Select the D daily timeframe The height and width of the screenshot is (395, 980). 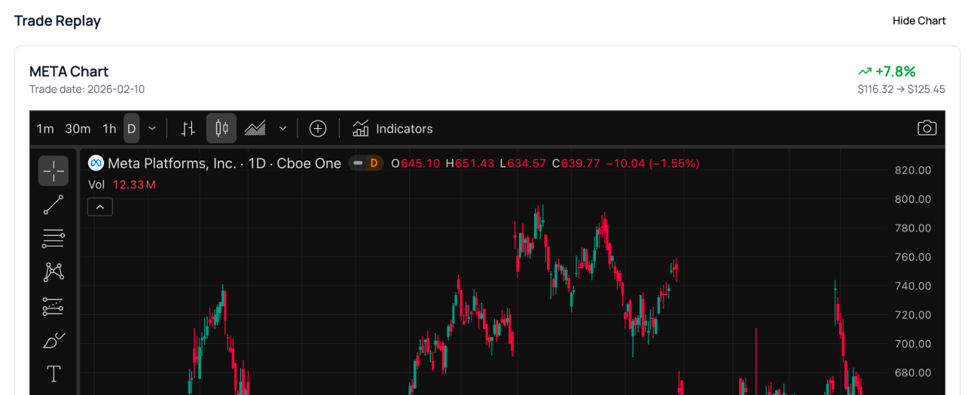[132, 129]
